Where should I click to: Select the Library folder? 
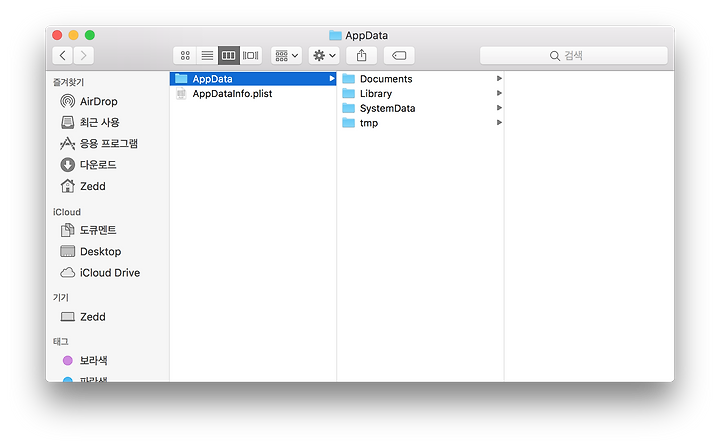click(x=420, y=93)
